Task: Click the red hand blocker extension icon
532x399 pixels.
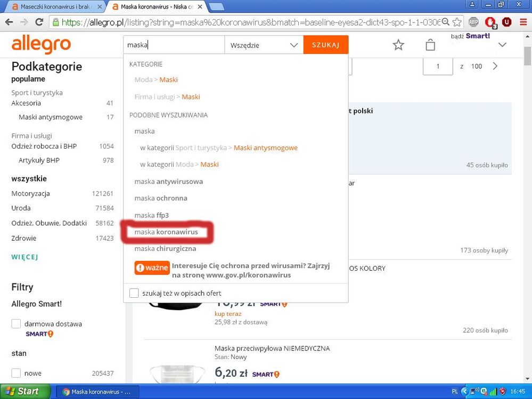Action: (x=490, y=22)
